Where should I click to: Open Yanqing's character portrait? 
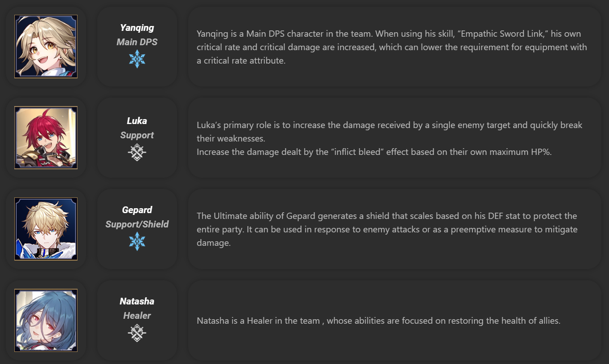coord(46,47)
